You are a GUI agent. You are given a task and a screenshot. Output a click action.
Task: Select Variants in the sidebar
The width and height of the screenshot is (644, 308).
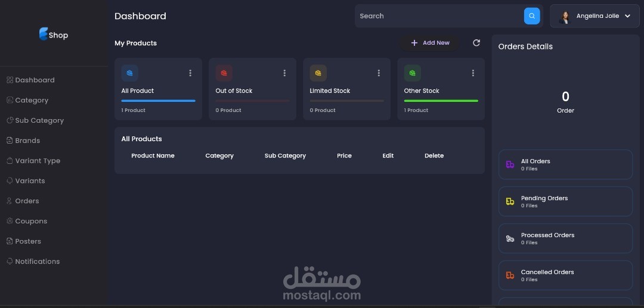(30, 181)
